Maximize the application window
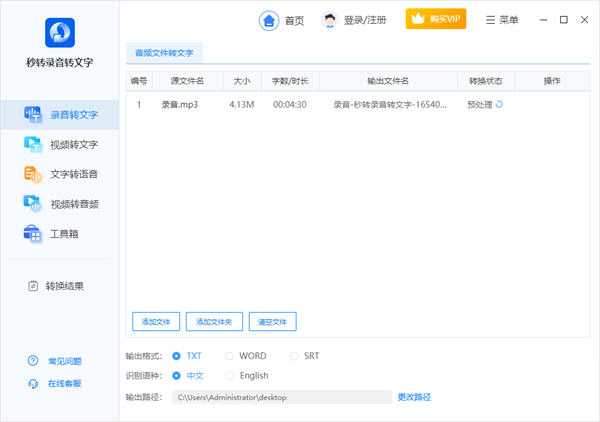 [564, 20]
